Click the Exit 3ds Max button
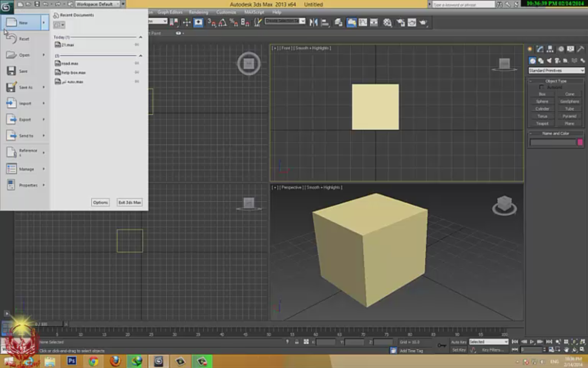This screenshot has height=368, width=588. click(129, 203)
